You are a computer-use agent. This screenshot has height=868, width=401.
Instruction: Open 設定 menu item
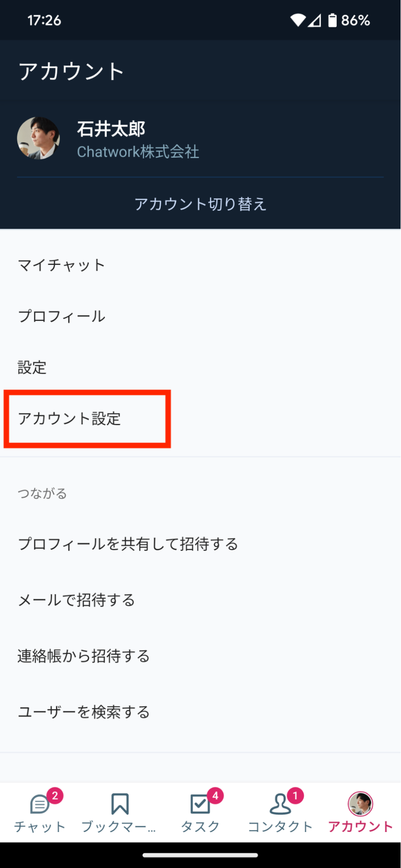(200, 367)
